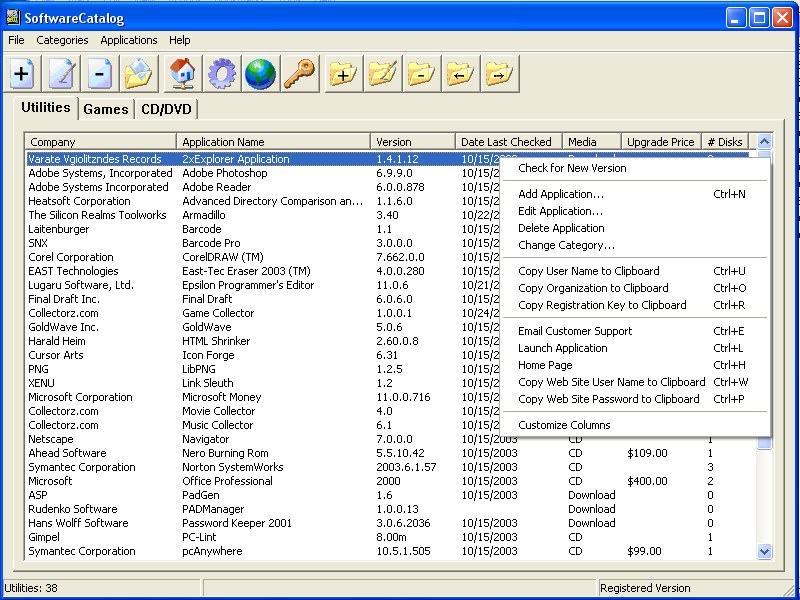Click the Registered Version status bar text

coord(645,588)
